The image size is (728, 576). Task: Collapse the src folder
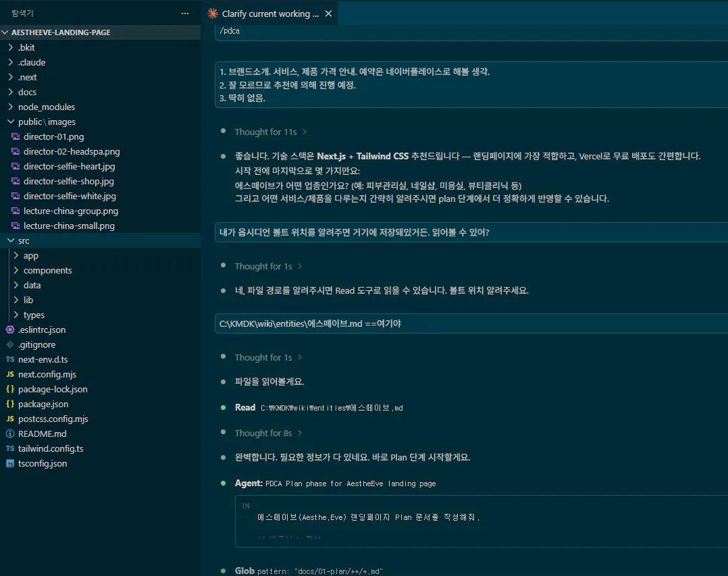pos(11,240)
